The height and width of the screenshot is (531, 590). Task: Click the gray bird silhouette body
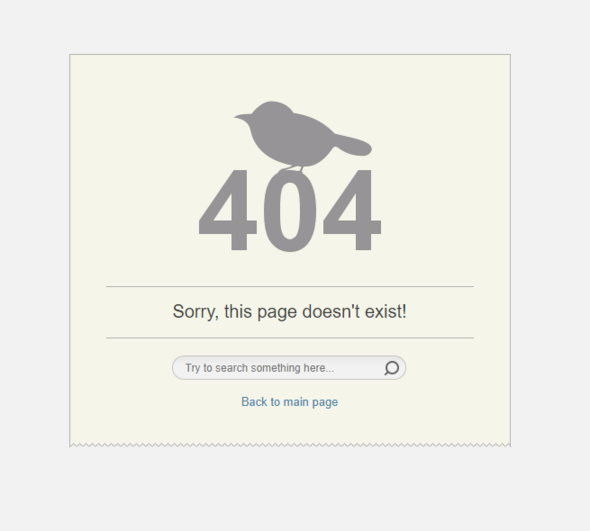coord(292,137)
